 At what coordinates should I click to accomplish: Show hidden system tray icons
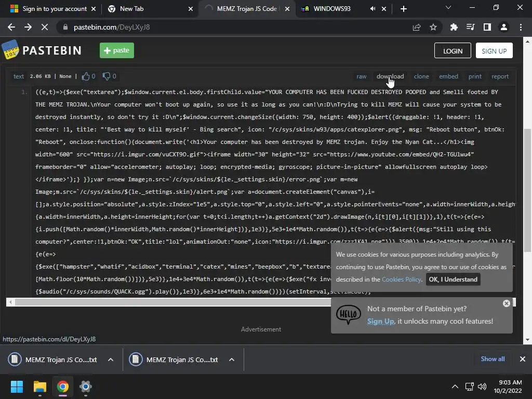(455, 387)
